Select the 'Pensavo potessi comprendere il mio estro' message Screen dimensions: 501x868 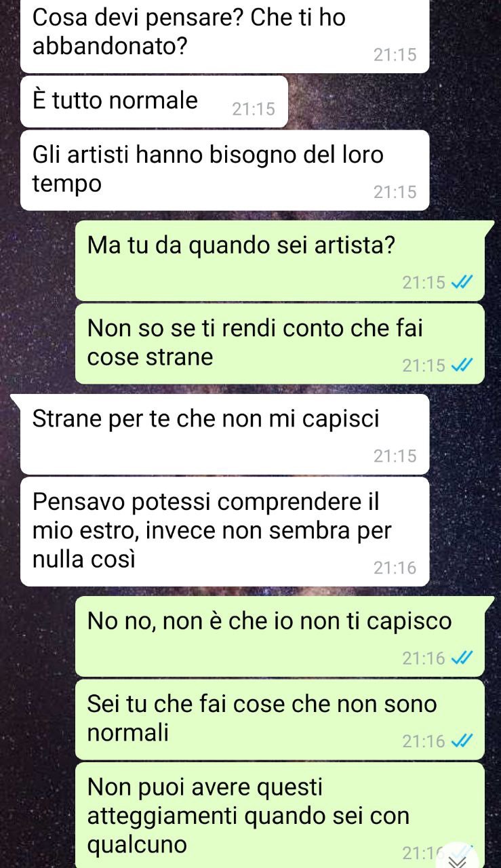point(224,532)
